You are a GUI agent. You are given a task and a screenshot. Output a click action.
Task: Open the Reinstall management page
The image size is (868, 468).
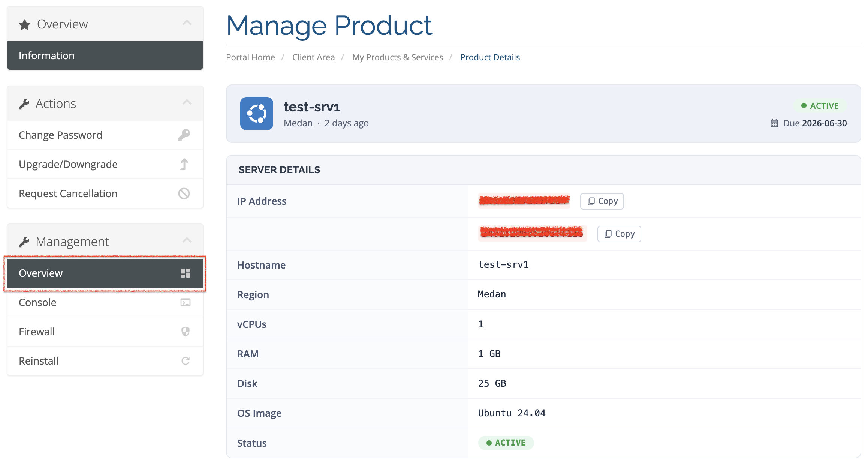105,361
